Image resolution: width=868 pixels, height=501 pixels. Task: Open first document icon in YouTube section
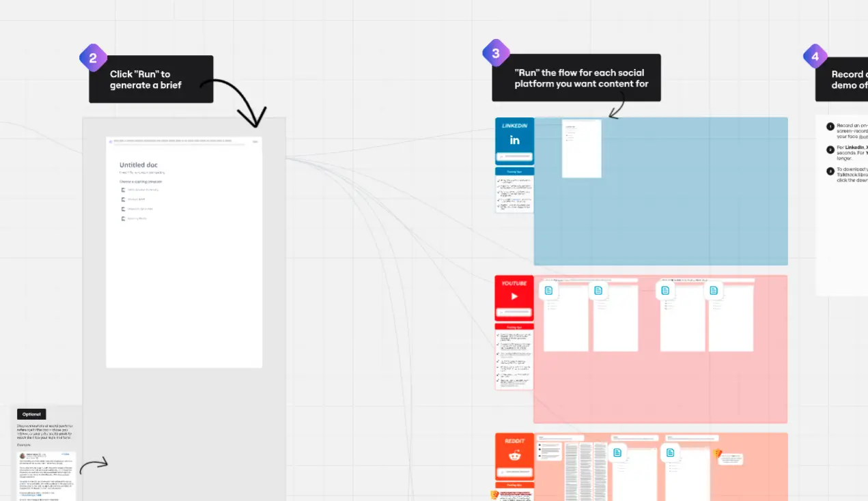pyautogui.click(x=549, y=291)
